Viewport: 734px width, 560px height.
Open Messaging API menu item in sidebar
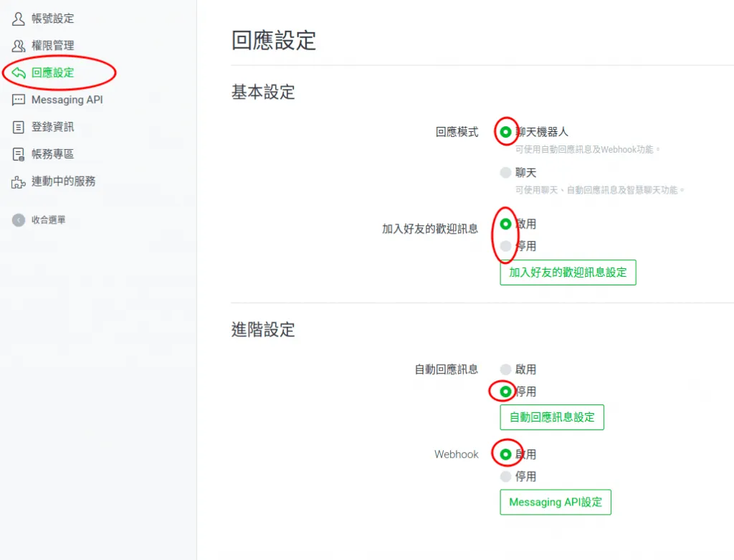click(x=67, y=100)
